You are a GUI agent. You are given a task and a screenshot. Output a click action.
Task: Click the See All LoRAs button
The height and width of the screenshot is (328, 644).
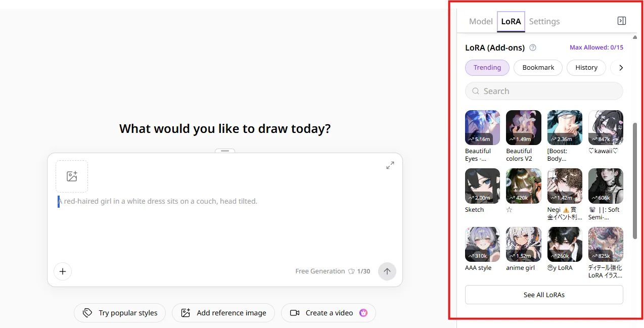[x=544, y=295]
